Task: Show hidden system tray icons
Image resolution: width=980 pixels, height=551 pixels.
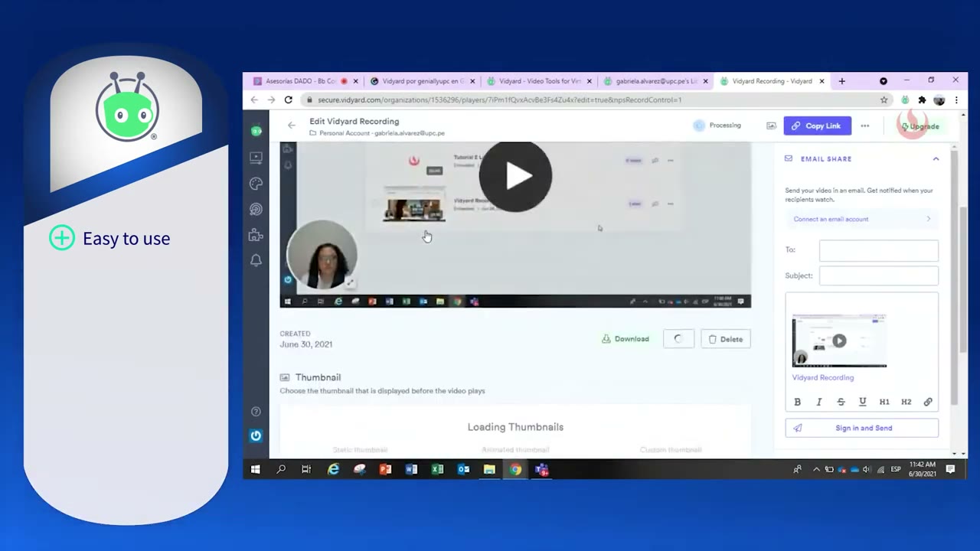Action: [816, 469]
